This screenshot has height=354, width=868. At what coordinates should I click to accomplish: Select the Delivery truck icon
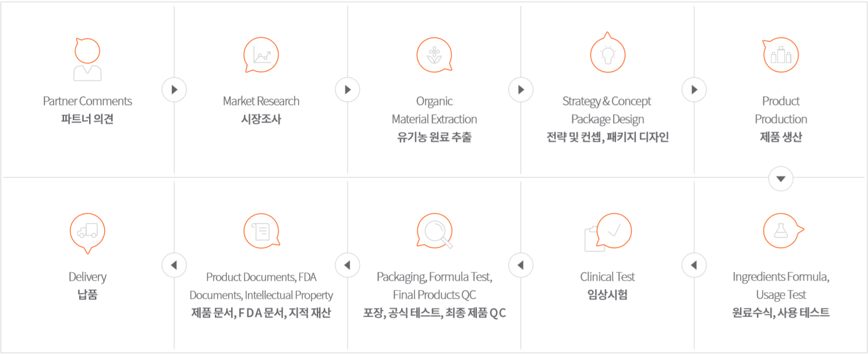click(87, 233)
